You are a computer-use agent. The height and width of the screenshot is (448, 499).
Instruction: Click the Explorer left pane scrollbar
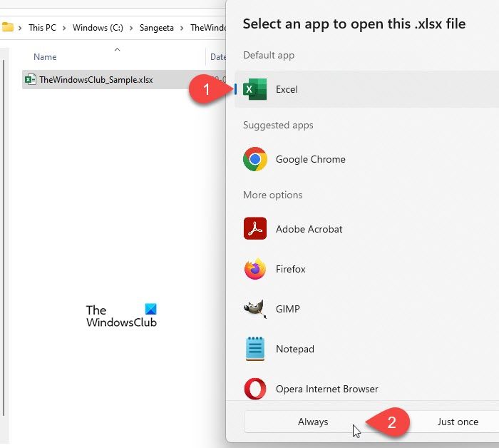pos(4,238)
